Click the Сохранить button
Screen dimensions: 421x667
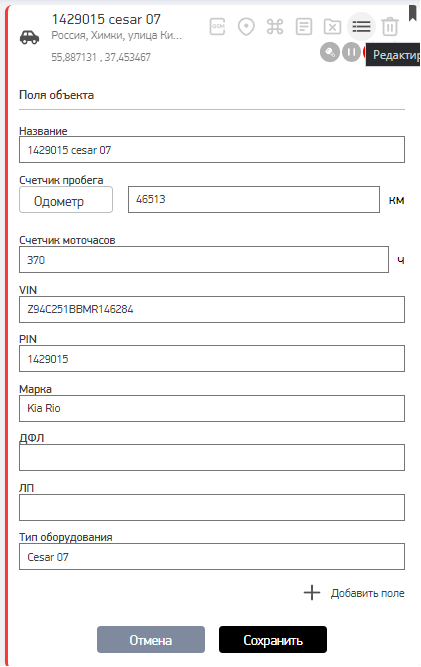273,639
